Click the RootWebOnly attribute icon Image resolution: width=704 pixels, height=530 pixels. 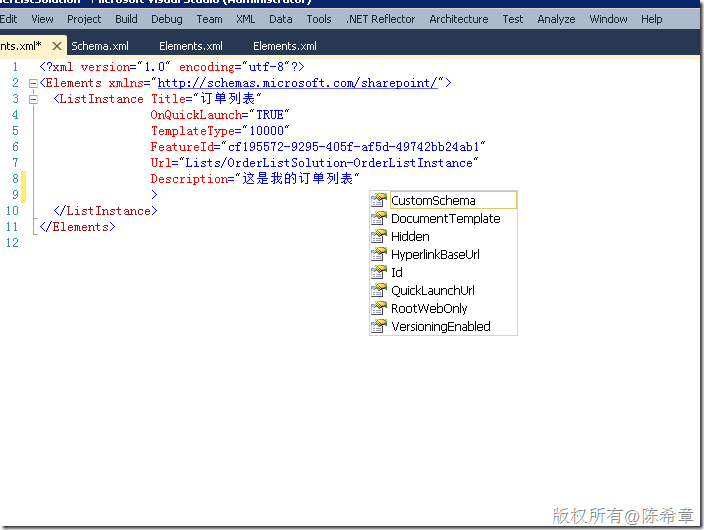tap(379, 308)
